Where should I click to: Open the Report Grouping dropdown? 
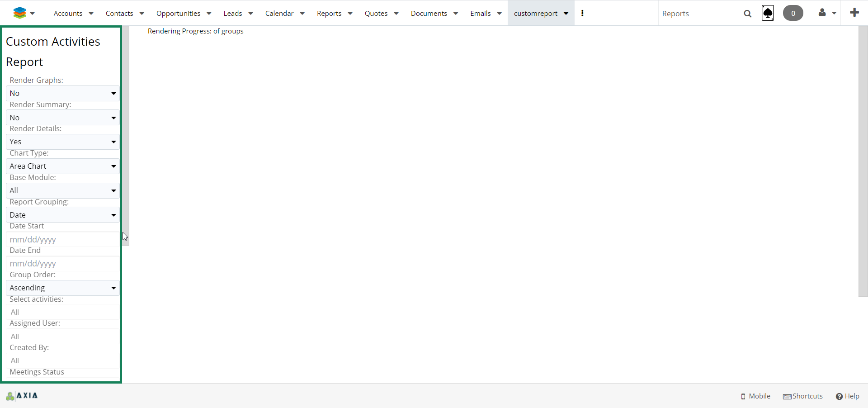[x=62, y=215]
